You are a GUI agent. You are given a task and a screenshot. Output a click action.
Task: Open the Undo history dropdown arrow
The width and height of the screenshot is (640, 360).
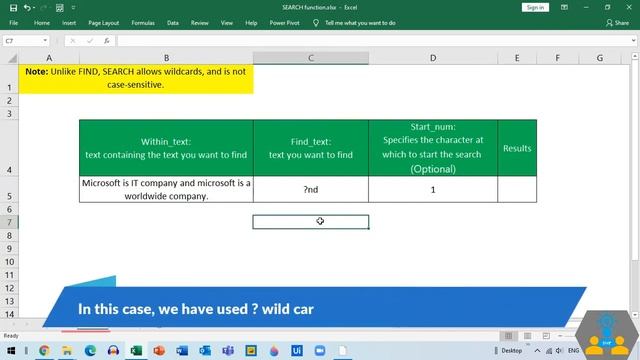33,8
